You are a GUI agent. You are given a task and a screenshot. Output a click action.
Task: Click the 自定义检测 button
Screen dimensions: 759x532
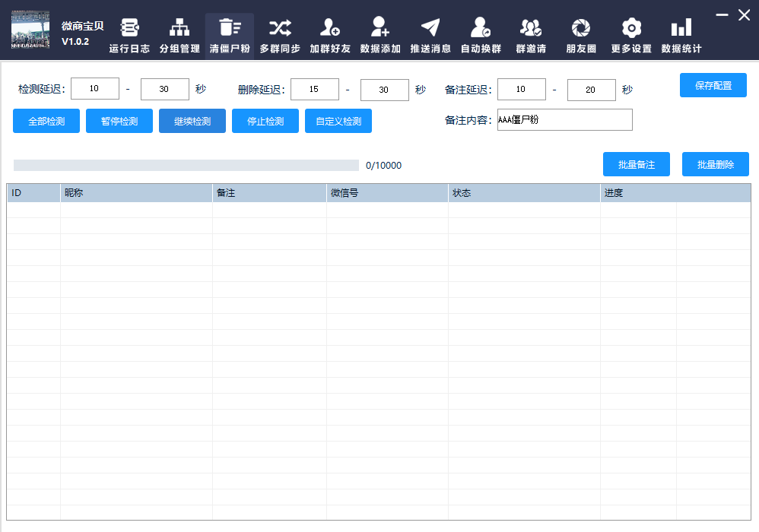pyautogui.click(x=338, y=122)
